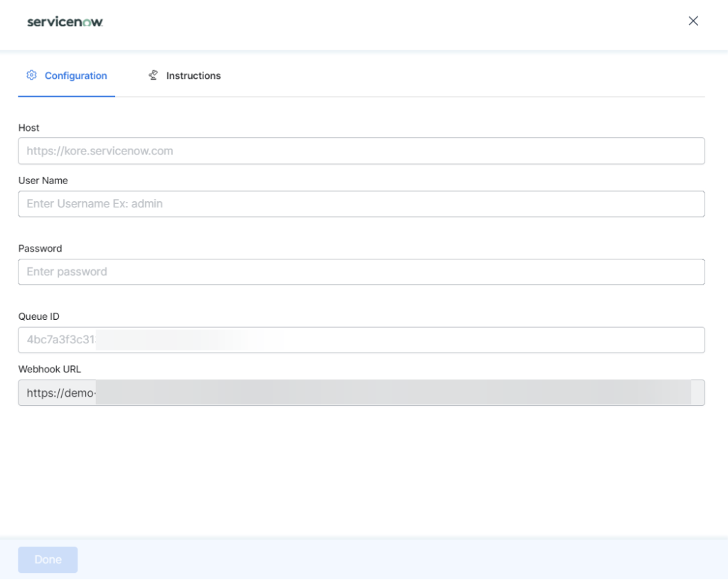Viewport: 728px width, 580px height.
Task: Click the User Name input box
Action: click(x=361, y=204)
